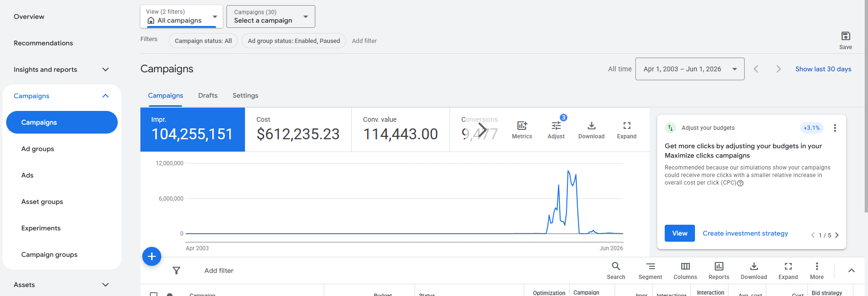This screenshot has width=868, height=296.
Task: Select Asset groups in the sidebar
Action: (42, 202)
